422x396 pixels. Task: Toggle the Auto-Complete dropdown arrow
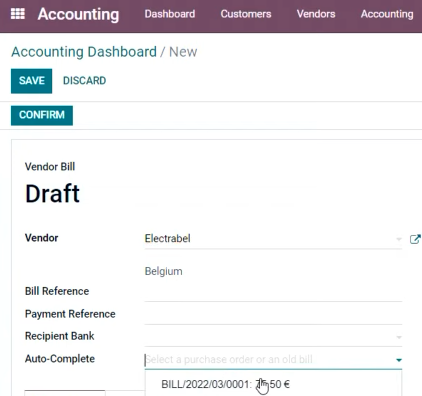pos(399,360)
